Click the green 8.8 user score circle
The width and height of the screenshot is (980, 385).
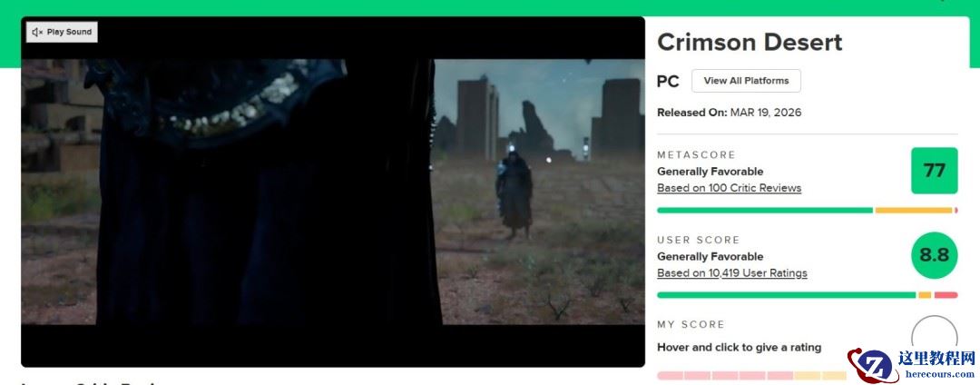(x=934, y=255)
